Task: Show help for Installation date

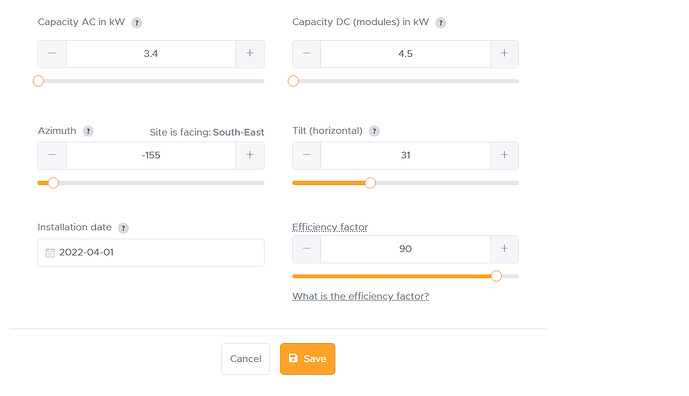Action: coord(123,228)
